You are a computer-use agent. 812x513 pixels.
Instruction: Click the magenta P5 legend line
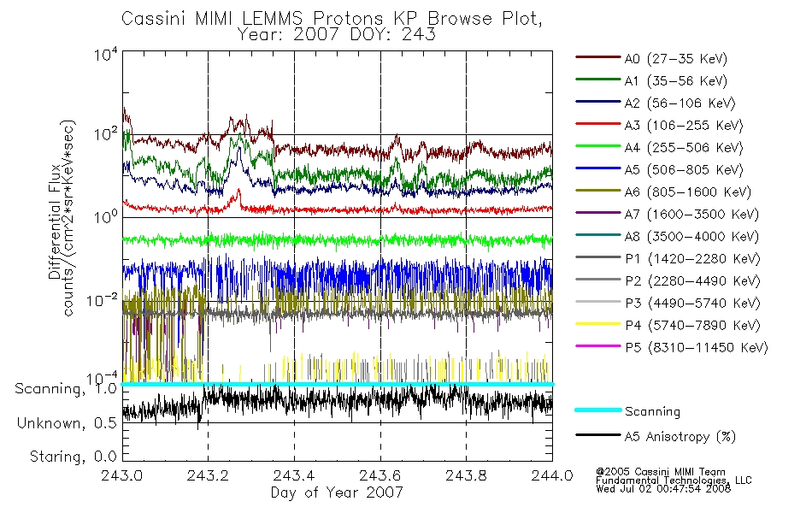coord(598,345)
